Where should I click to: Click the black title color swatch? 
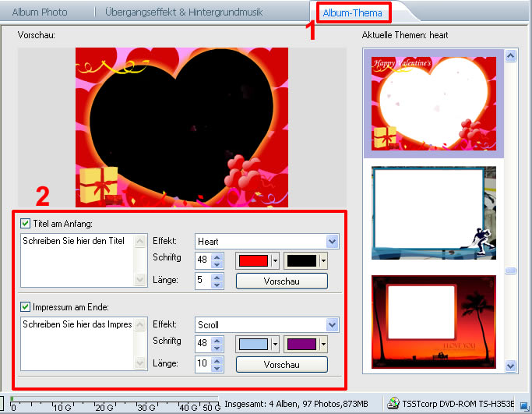pos(301,261)
